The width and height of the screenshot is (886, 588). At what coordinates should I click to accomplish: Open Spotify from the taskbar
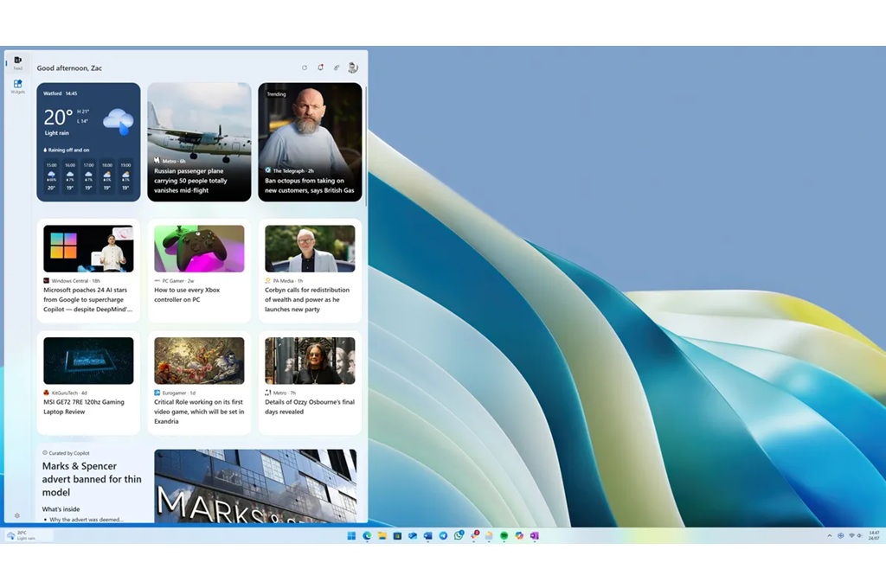(504, 535)
